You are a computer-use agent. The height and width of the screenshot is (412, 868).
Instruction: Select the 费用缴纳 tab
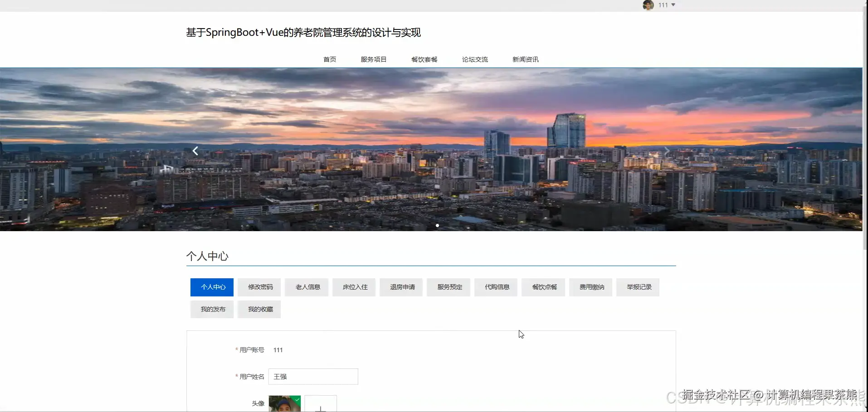tap(590, 287)
